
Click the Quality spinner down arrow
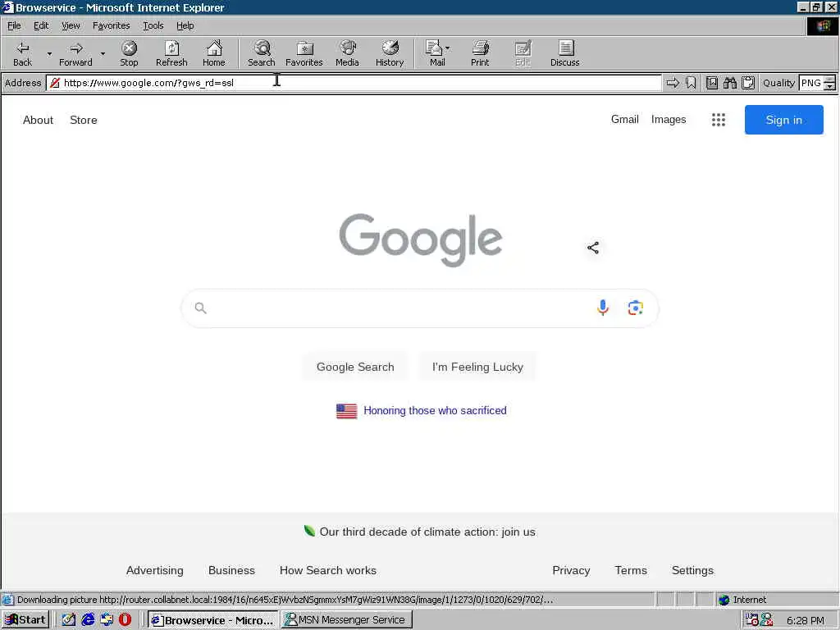click(x=829, y=87)
